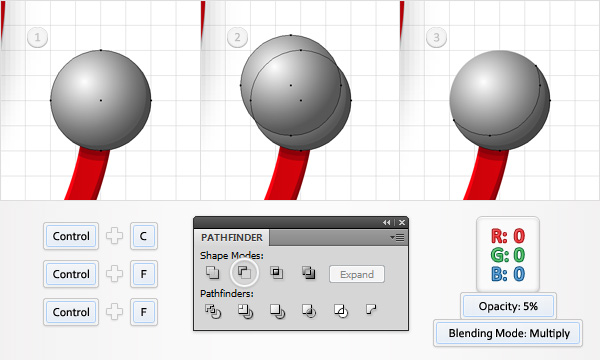Choose the Intersect shape mode icon
The image size is (600, 360).
(x=277, y=273)
